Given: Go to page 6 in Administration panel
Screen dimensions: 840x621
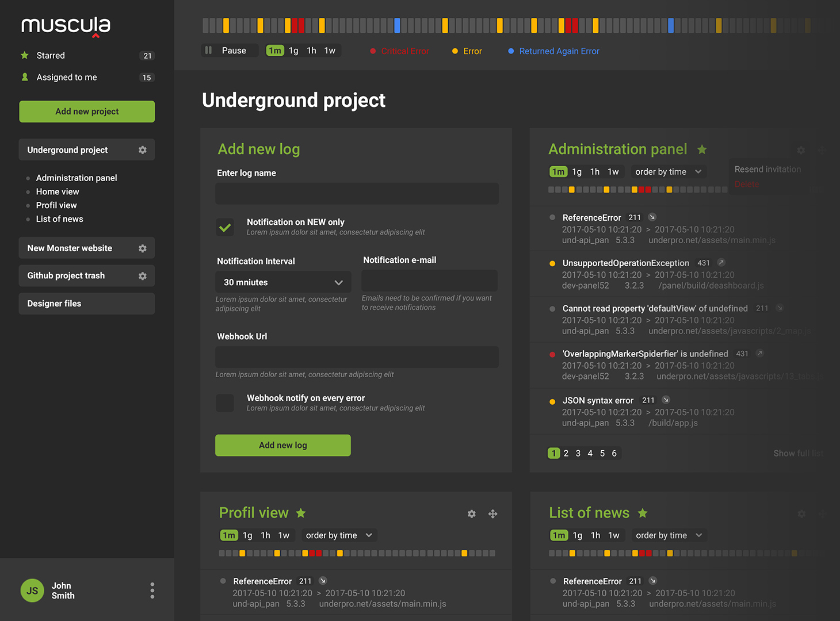Looking at the screenshot, I should click(x=614, y=454).
